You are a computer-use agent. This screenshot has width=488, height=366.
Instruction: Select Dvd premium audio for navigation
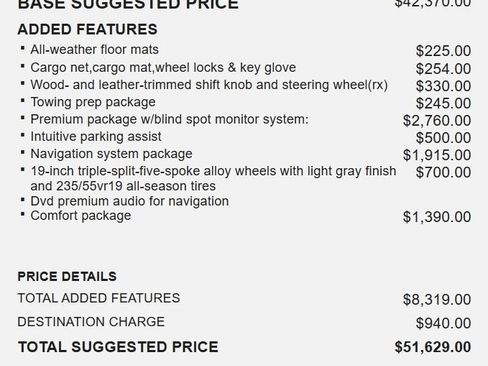(129, 201)
